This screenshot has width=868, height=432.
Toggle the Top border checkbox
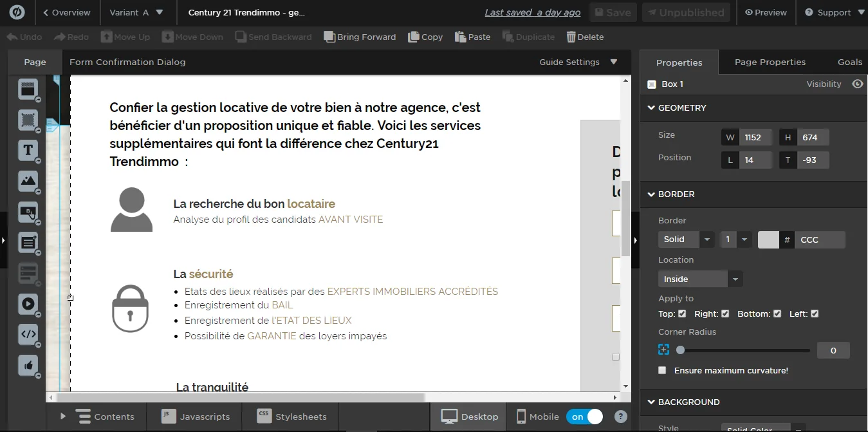click(x=682, y=314)
